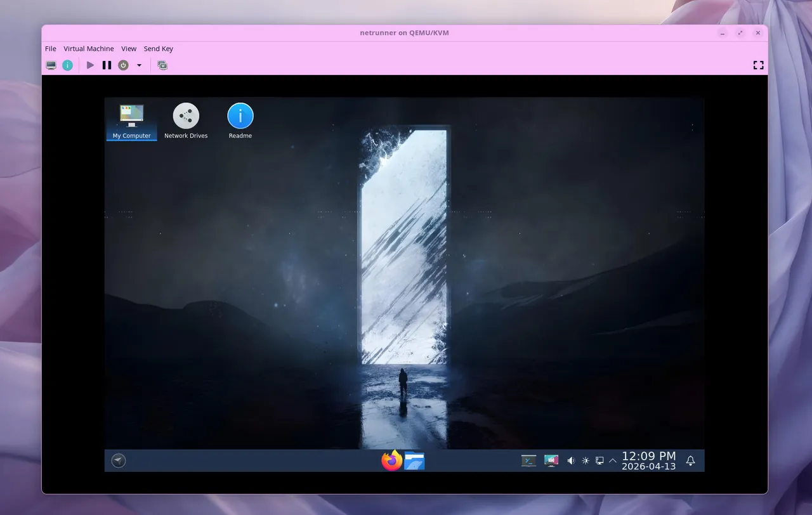Show the graphical console view
The image size is (812, 515).
click(x=51, y=65)
